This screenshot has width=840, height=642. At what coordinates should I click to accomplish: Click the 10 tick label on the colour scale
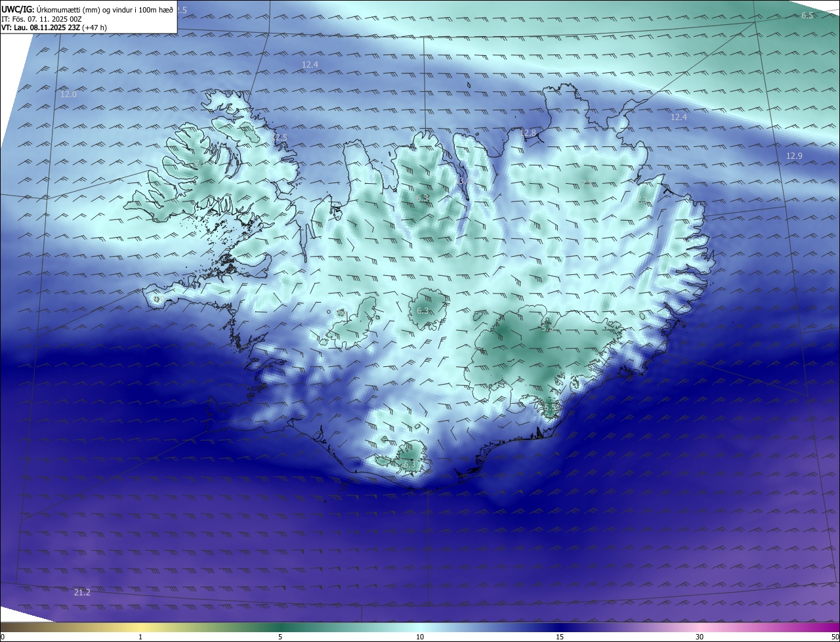point(420,637)
